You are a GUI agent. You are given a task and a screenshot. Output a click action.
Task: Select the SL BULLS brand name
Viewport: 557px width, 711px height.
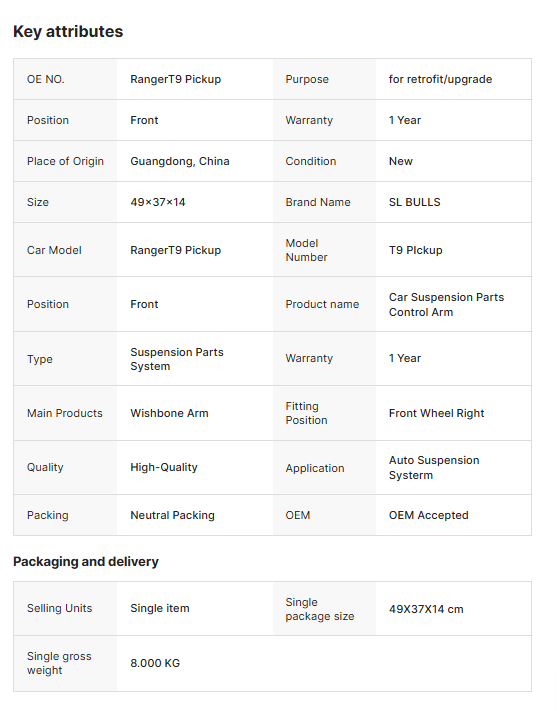pos(415,202)
